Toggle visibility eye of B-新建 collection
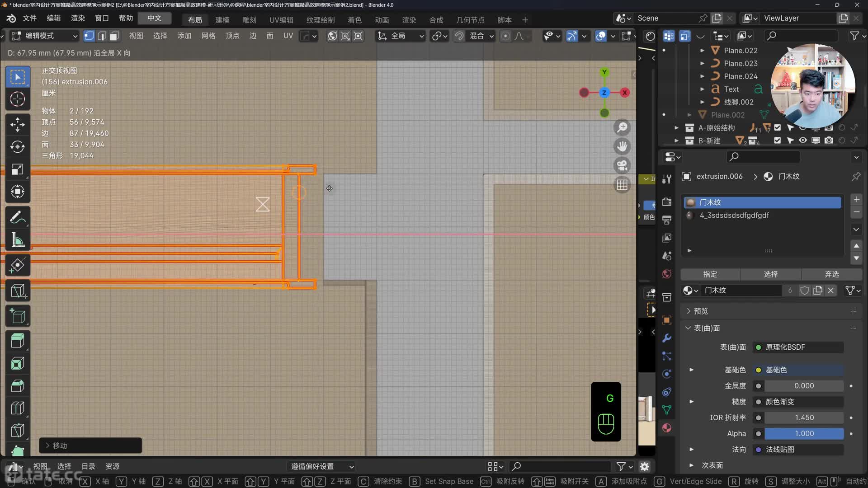868x488 pixels. 802,141
